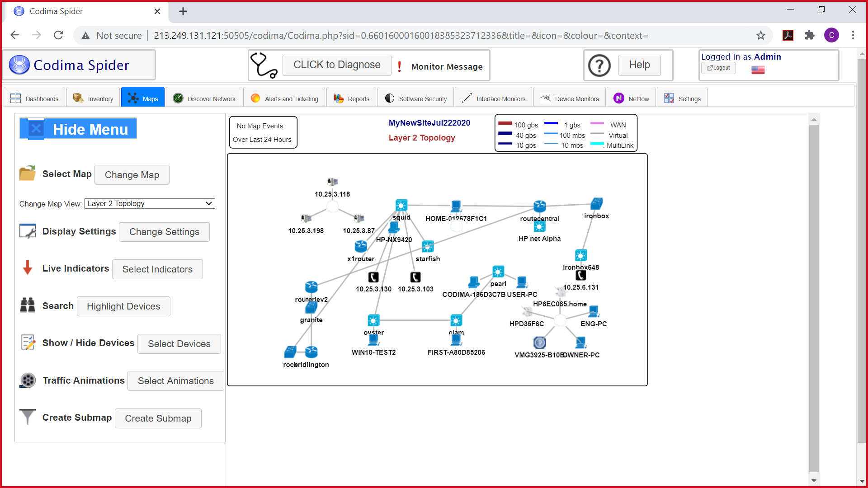Click the routerlev2 router icon
The height and width of the screenshot is (488, 868).
point(311,287)
